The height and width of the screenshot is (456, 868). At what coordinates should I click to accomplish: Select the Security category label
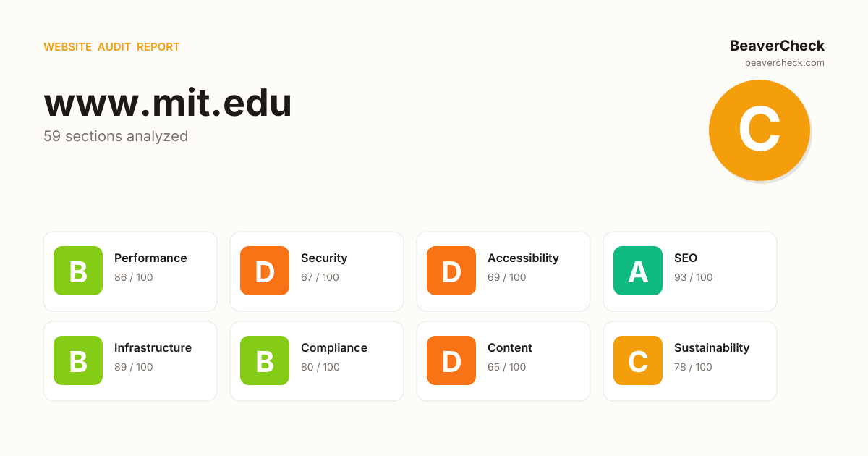(x=324, y=258)
